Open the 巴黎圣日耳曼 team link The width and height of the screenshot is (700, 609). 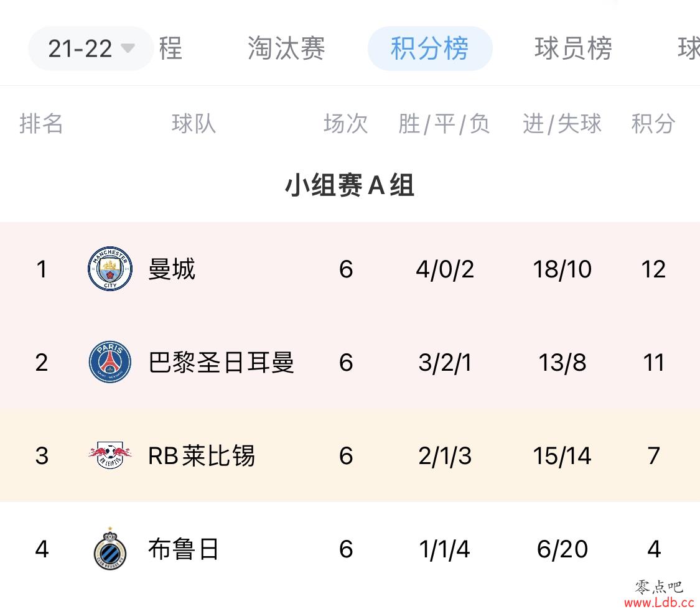[221, 362]
